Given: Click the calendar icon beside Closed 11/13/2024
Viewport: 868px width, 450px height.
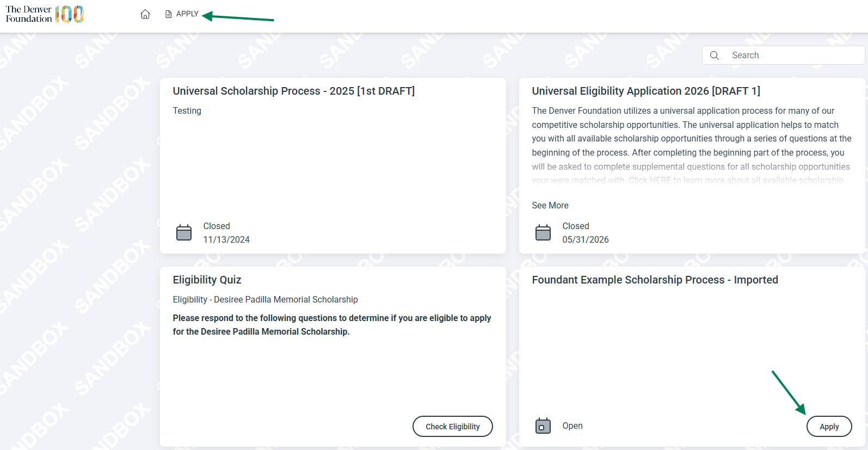Looking at the screenshot, I should tap(184, 232).
